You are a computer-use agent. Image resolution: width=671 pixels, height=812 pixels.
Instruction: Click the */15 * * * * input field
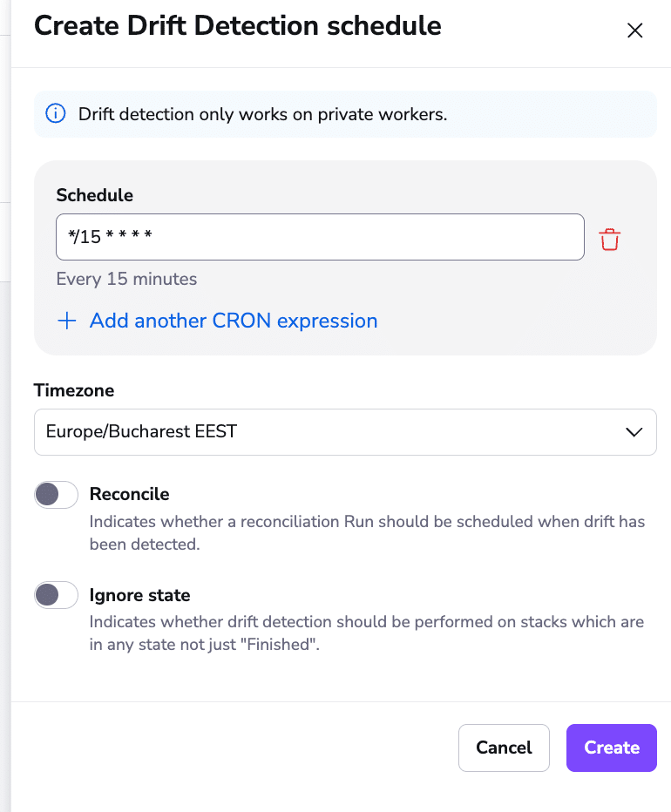pyautogui.click(x=320, y=237)
